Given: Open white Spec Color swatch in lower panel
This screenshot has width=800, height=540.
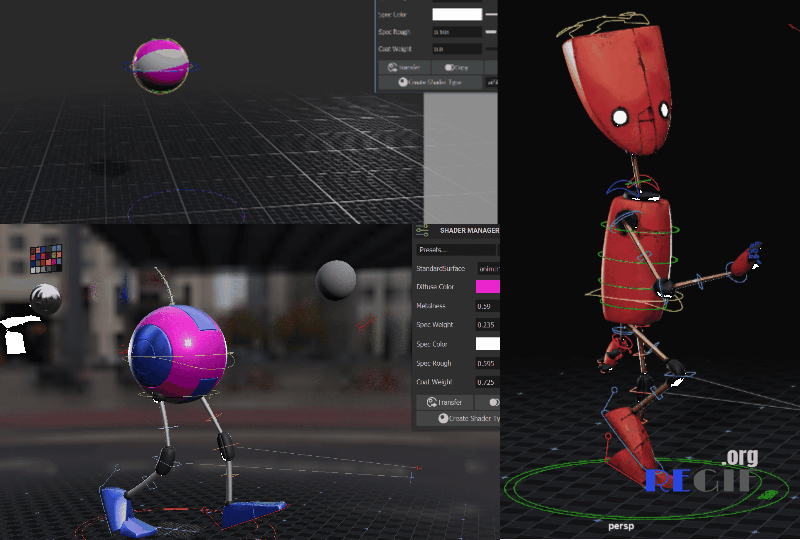Looking at the screenshot, I should pos(487,343).
